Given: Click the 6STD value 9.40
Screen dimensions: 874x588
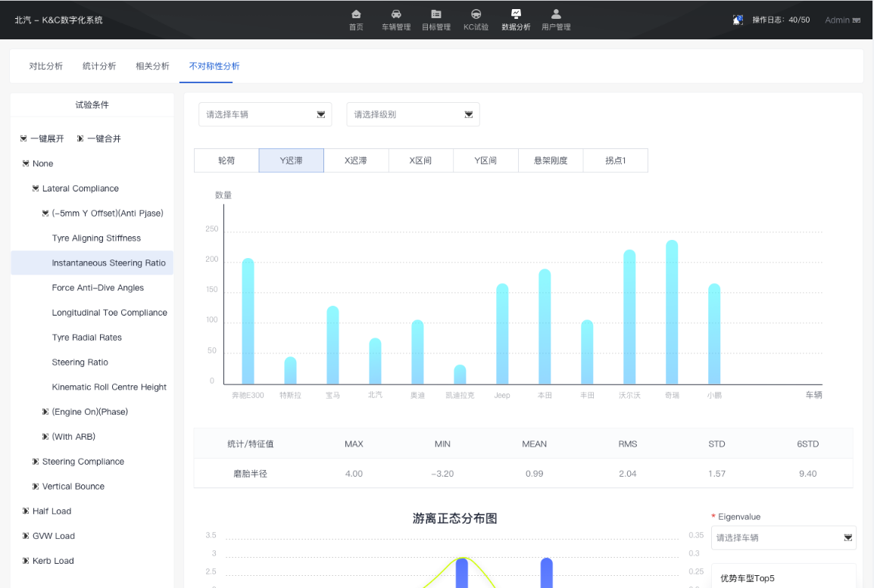Looking at the screenshot, I should point(807,474).
